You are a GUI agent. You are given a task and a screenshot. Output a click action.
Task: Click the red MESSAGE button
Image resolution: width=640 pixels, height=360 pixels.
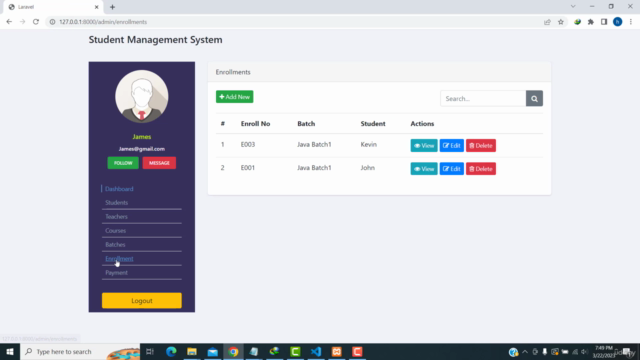[159, 163]
